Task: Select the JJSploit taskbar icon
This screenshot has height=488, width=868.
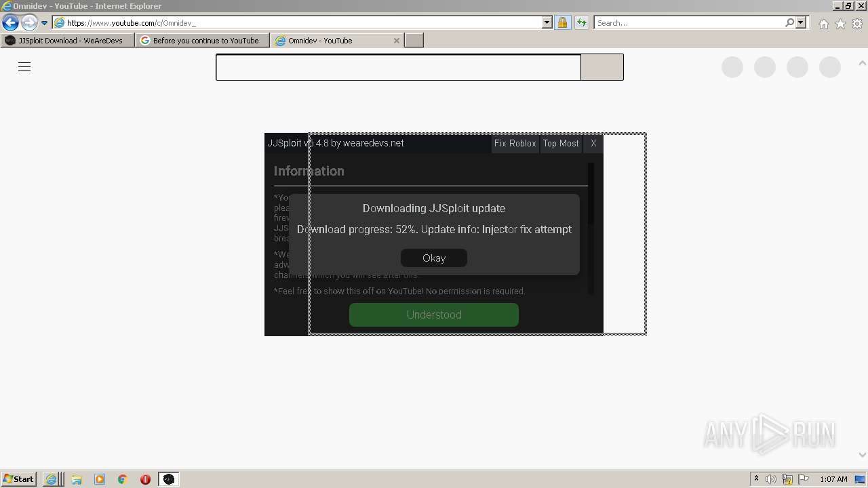Action: coord(168,479)
